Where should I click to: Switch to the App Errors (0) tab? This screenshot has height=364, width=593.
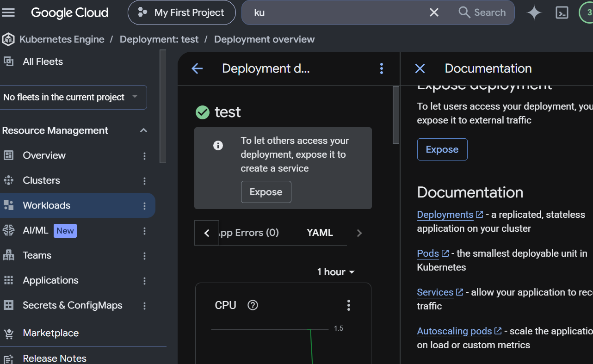(x=249, y=233)
